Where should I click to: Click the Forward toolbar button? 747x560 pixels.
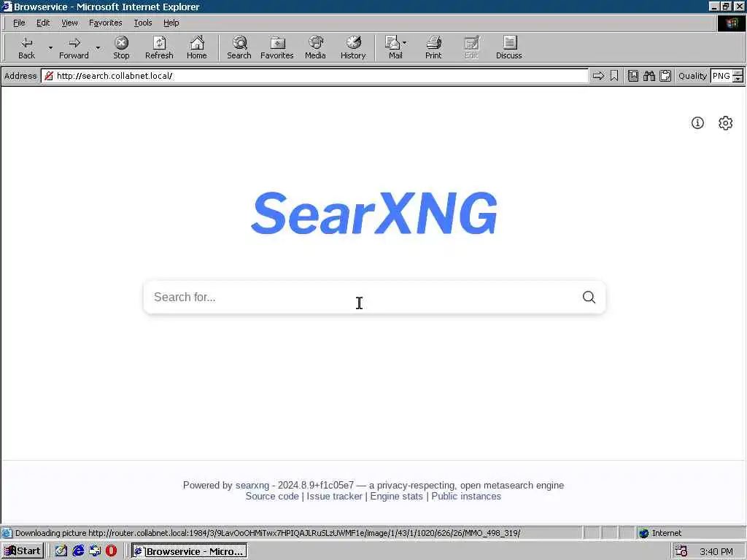(x=74, y=47)
